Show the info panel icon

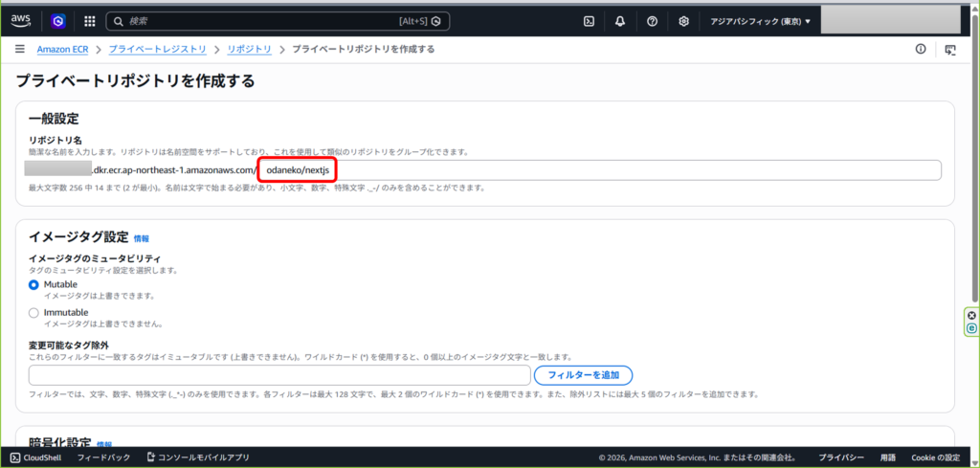coord(921,49)
